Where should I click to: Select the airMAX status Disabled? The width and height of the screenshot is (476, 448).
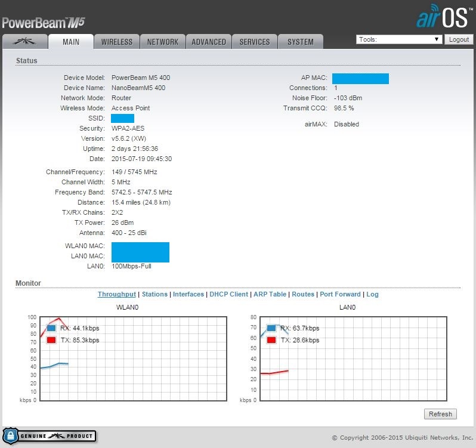[x=347, y=124]
